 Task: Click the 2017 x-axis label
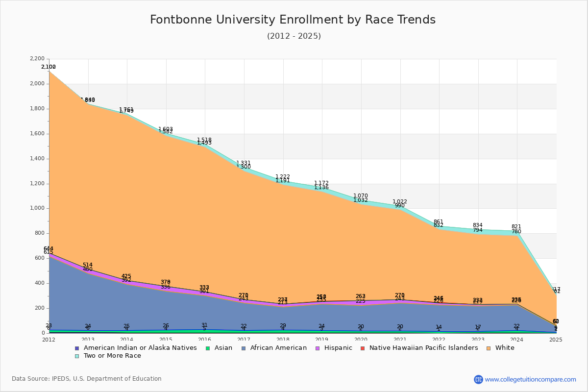click(x=244, y=340)
